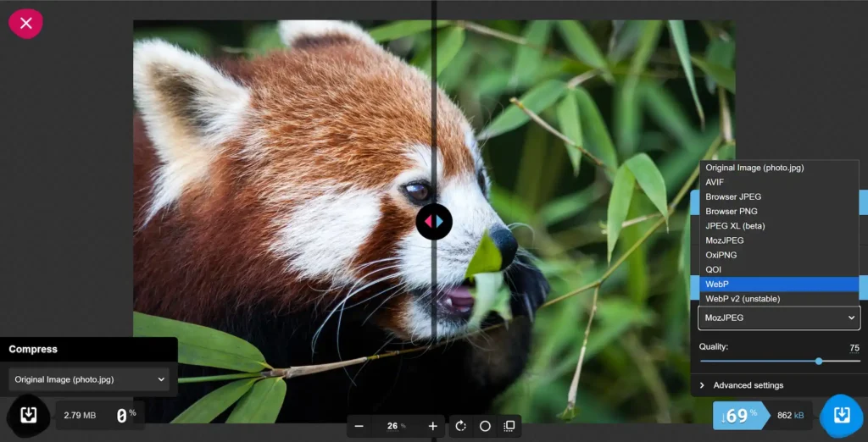The width and height of the screenshot is (868, 442).
Task: Click the left Compress panel header
Action: (88, 349)
